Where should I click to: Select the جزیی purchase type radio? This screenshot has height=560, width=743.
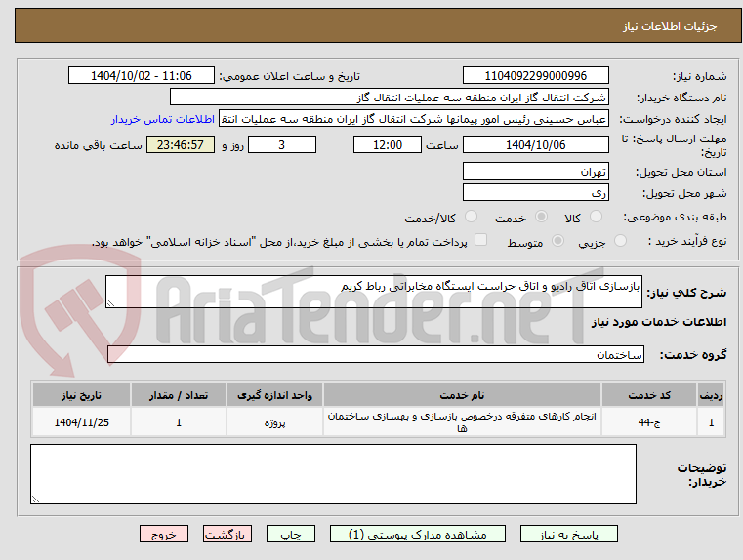click(620, 241)
